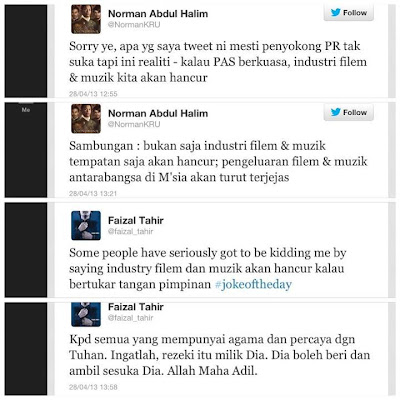Open Faizal Tahir avatar in #jokeoftheday tweet
The image size is (400, 400).
coord(86,225)
